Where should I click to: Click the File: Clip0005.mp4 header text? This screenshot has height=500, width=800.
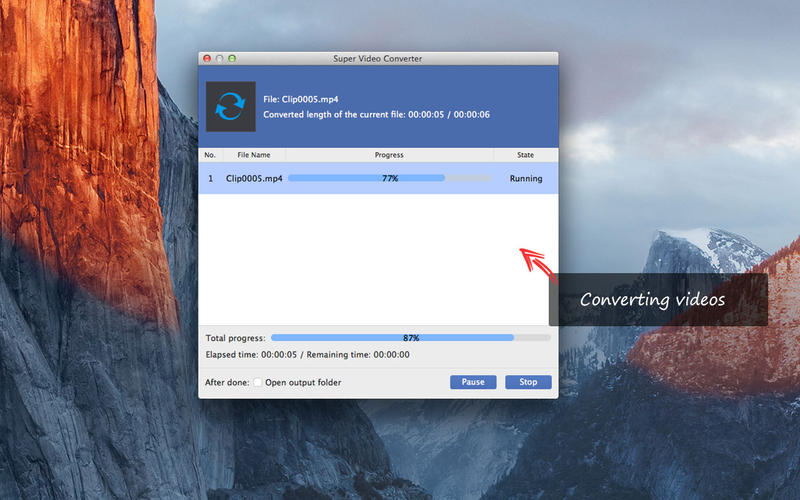click(301, 99)
